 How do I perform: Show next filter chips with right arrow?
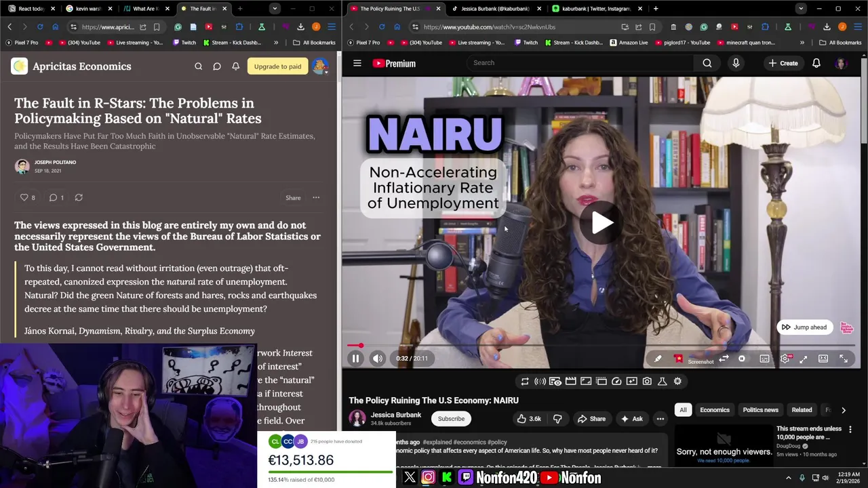click(844, 410)
